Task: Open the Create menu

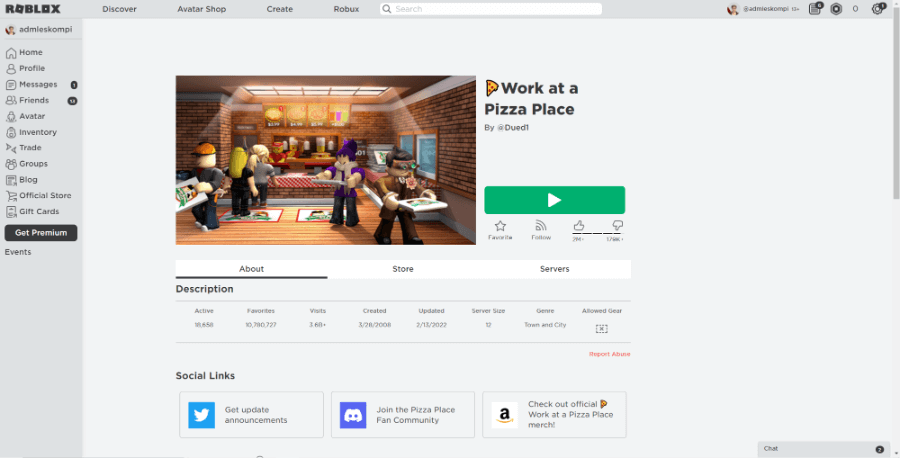Action: click(x=280, y=9)
